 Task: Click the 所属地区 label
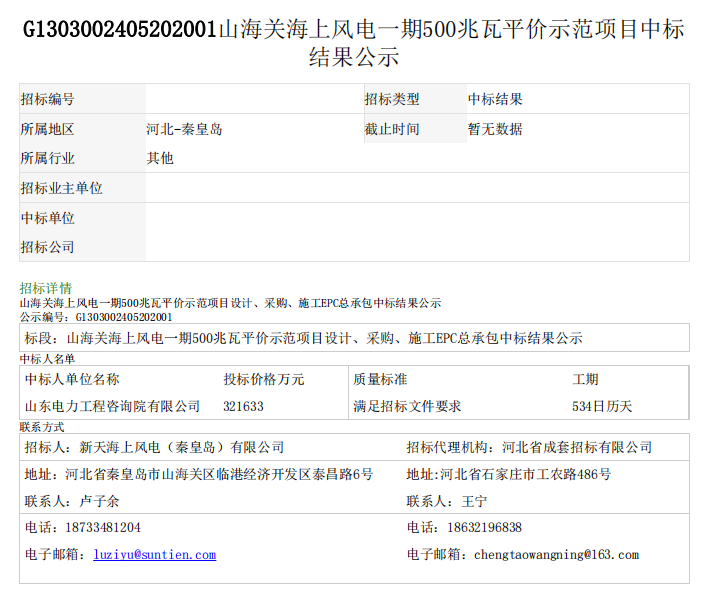click(x=47, y=129)
